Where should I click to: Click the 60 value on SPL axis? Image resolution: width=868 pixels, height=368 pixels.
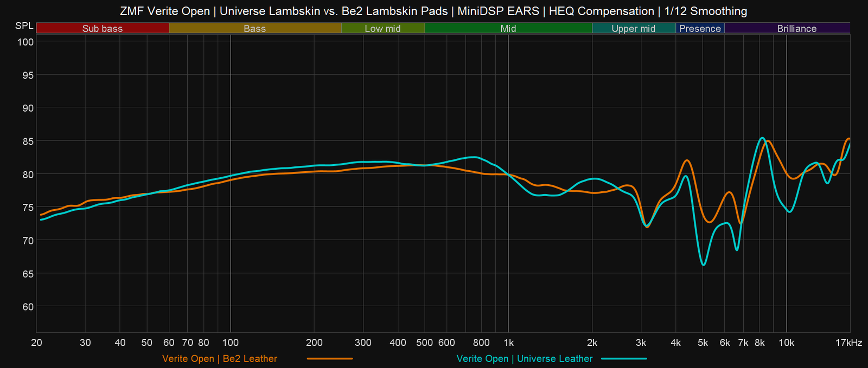click(x=28, y=307)
